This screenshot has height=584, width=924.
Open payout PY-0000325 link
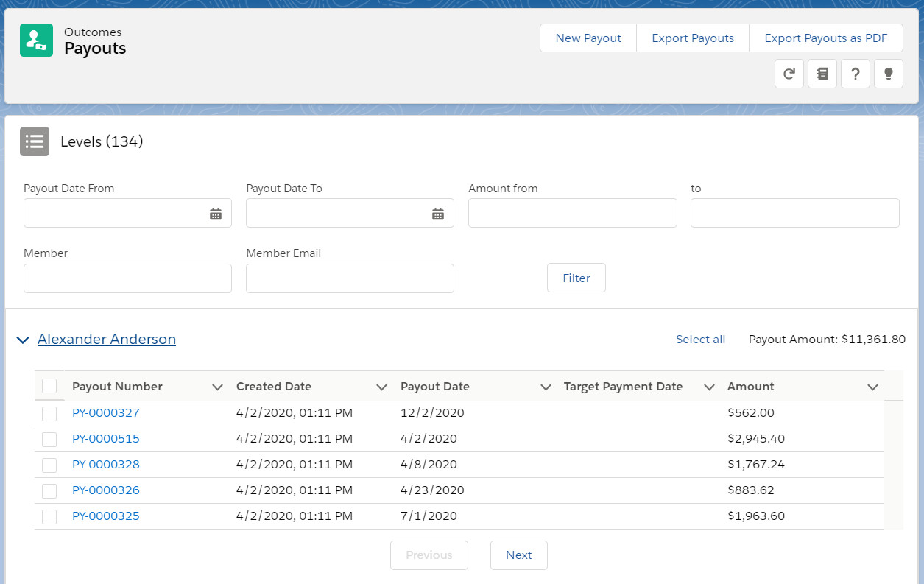pyautogui.click(x=106, y=516)
